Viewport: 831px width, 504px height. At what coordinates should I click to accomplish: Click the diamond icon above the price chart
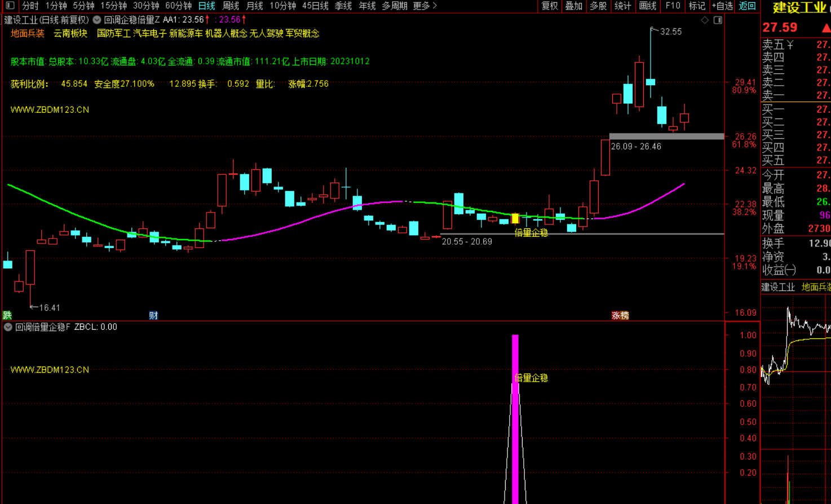(705, 20)
